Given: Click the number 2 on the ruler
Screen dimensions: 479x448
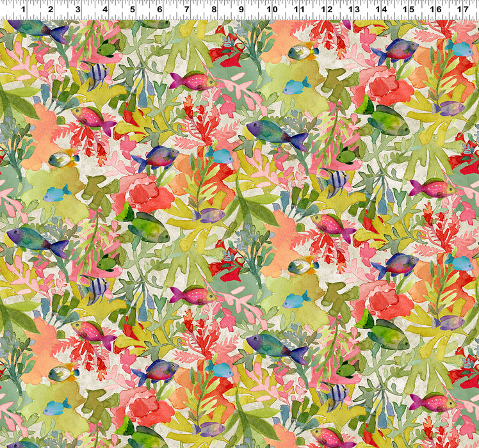Looking at the screenshot, I should click(51, 10).
